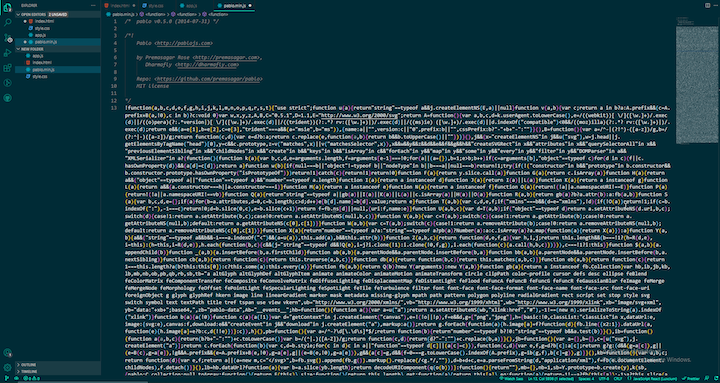
Task: Open the Source Control view
Action: (x=7, y=38)
